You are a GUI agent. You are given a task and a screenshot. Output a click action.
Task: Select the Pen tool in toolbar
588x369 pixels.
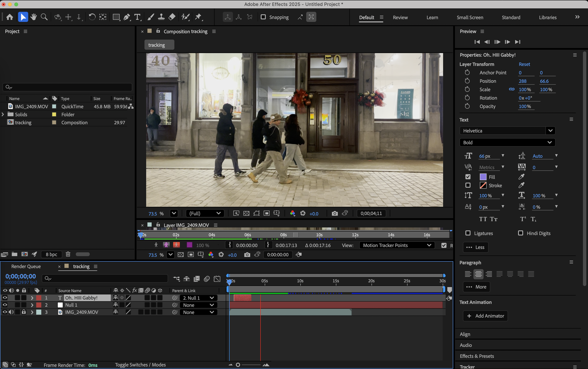pos(127,17)
